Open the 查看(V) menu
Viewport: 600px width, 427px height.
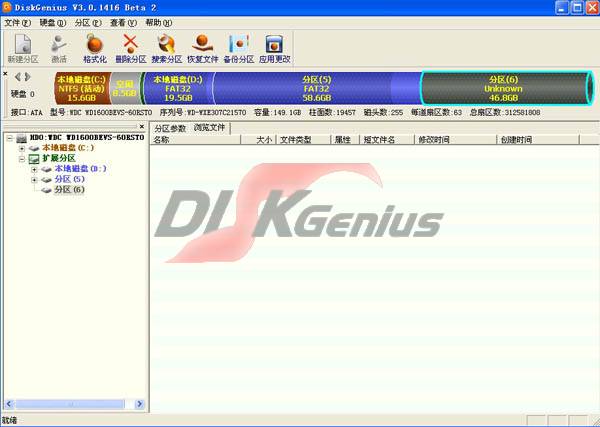tap(123, 23)
